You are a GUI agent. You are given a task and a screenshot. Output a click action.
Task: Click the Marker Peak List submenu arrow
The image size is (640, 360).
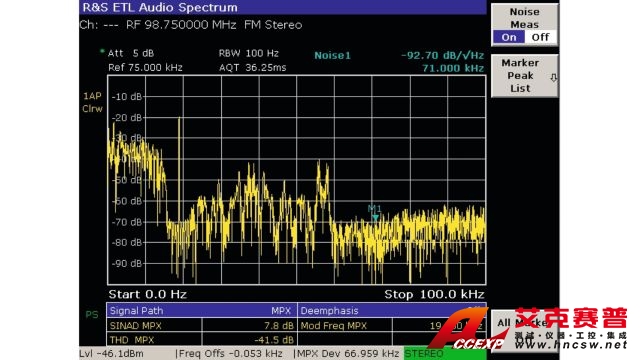pos(553,78)
